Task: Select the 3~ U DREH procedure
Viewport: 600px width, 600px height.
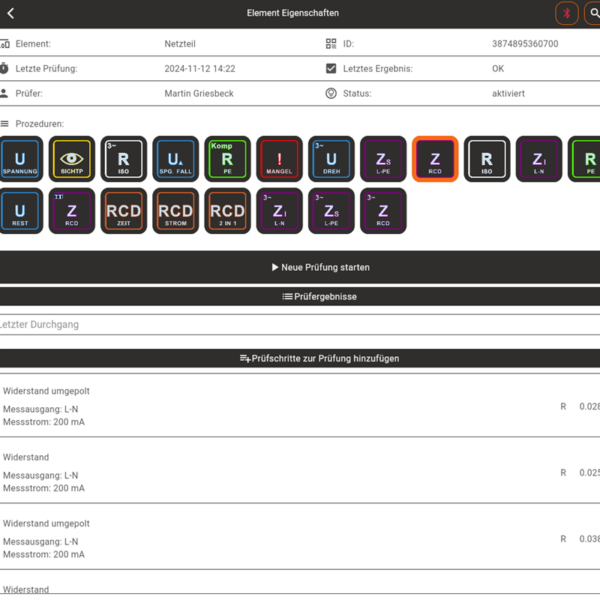Action: (331, 159)
